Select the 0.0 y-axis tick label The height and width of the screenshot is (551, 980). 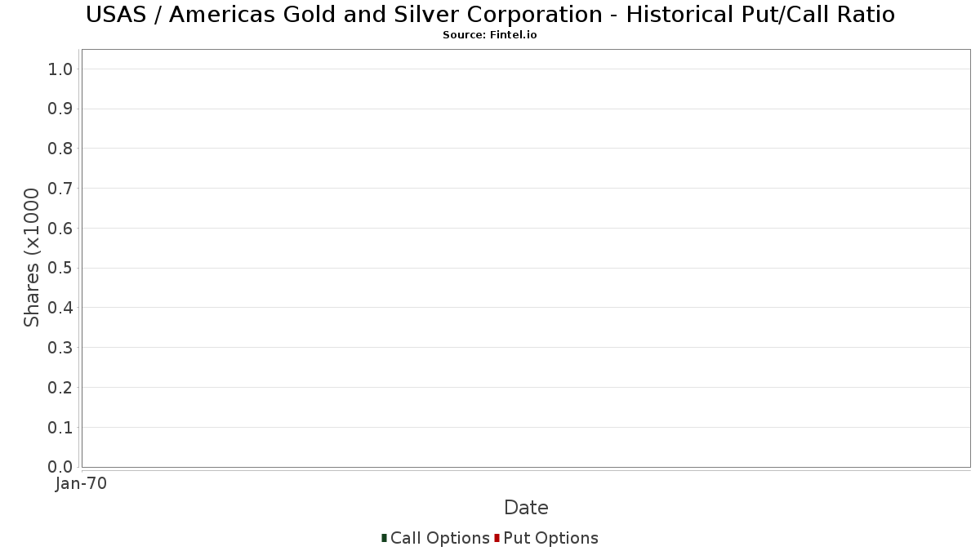60,467
